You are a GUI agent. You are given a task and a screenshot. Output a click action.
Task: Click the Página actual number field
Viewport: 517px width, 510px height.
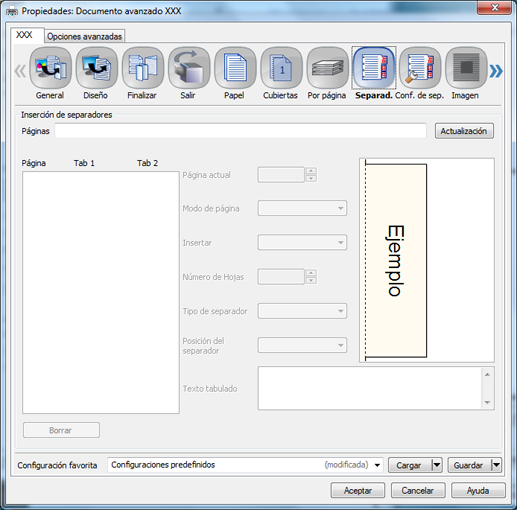281,175
